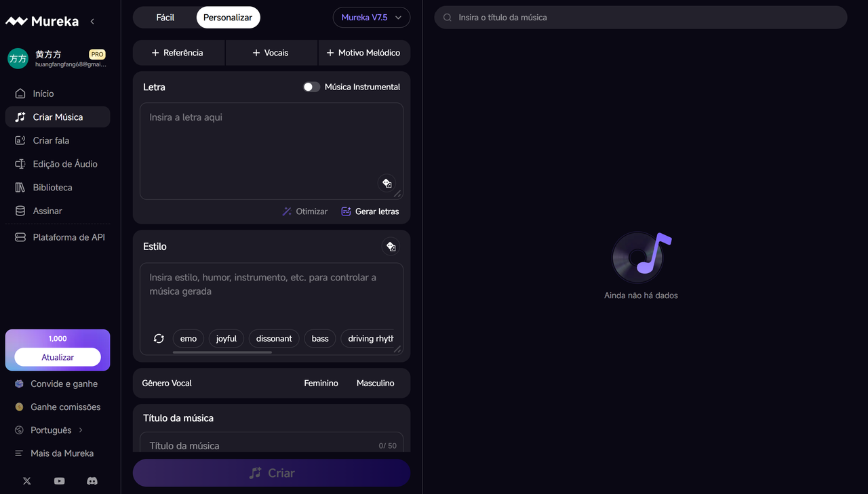Click the dice icon inside the lyrics box
868x494 pixels.
(387, 183)
